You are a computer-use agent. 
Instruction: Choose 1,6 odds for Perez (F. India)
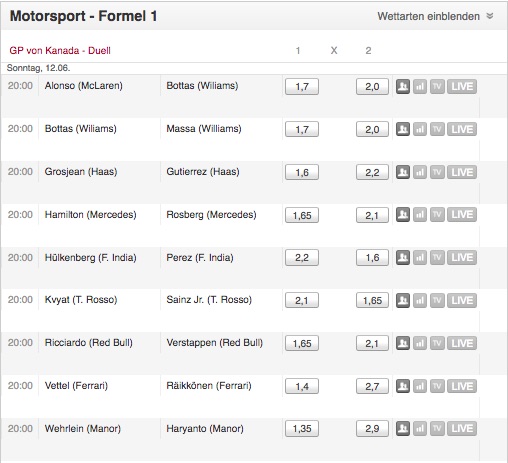(x=372, y=257)
